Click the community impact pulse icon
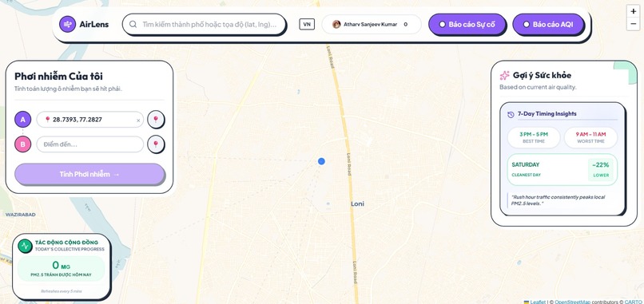The image size is (644, 304). click(x=25, y=247)
